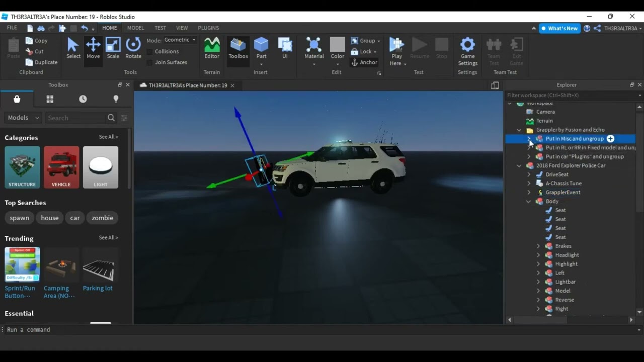Click the plus icon on Put in Misc and ungroup
Screen dimensions: 644x362
[x=610, y=139]
